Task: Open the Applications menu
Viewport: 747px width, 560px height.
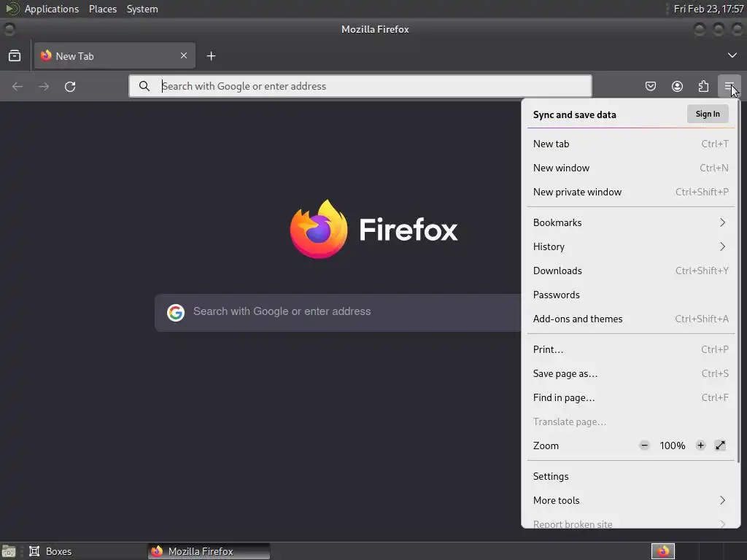Action: click(52, 9)
